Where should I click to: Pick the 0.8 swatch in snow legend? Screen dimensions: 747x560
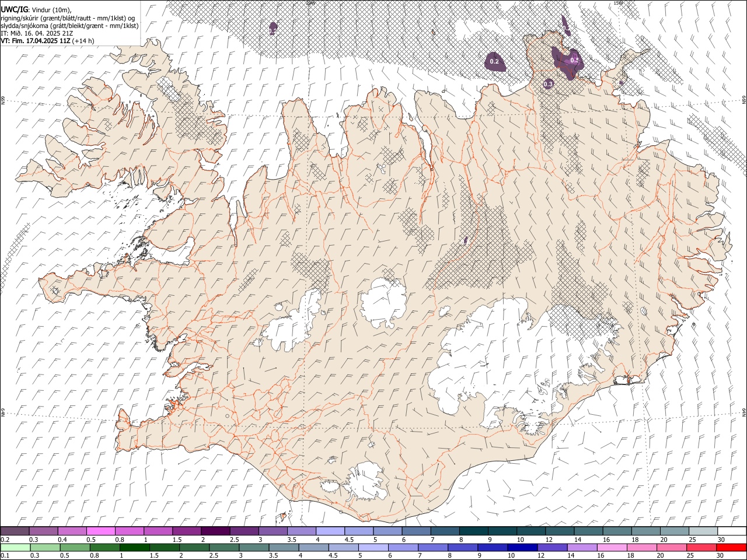[x=130, y=531]
